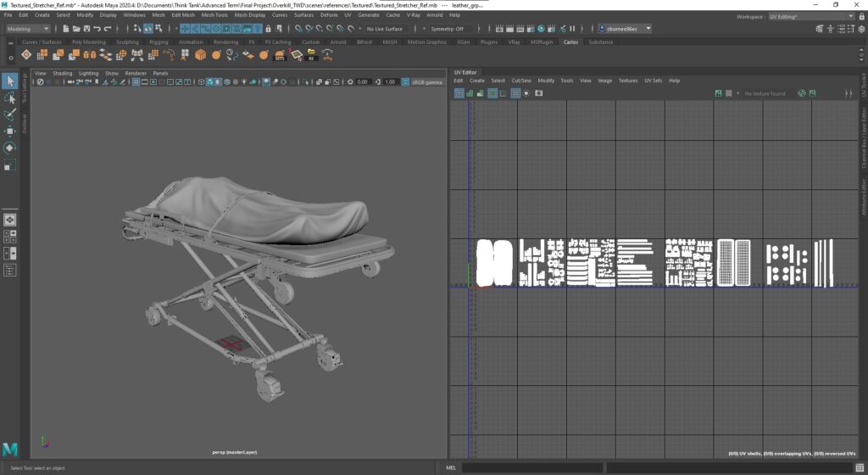
Task: Select the arrow Select tool
Action: point(9,81)
